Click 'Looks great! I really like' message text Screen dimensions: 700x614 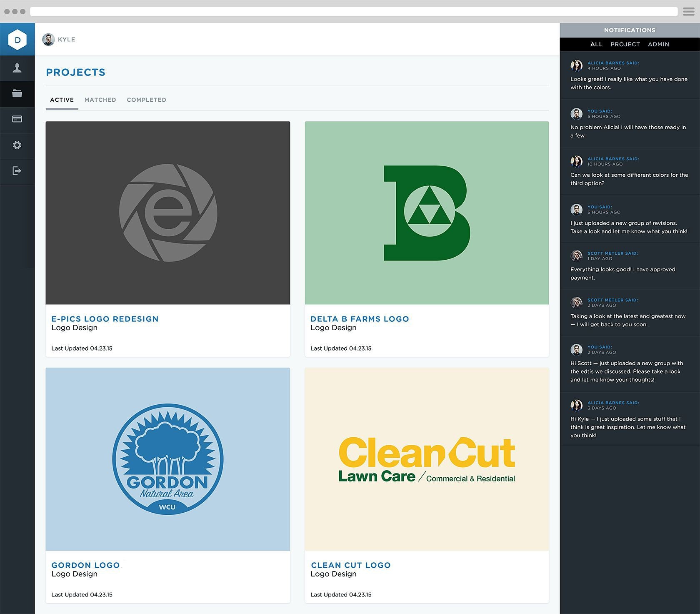(x=629, y=83)
